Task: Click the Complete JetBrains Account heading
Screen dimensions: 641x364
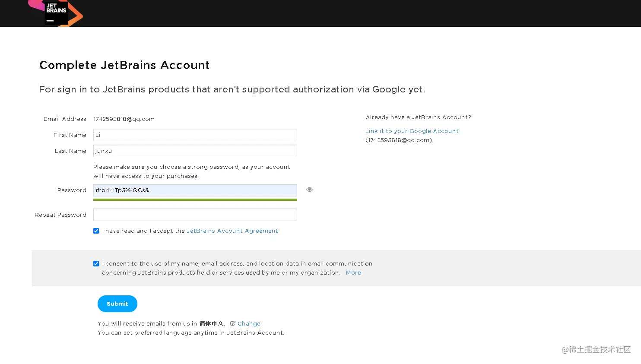Action: point(124,65)
